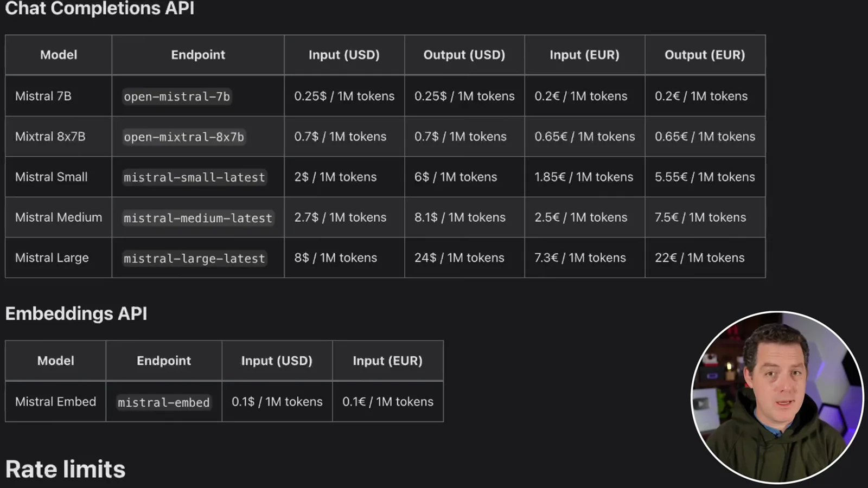Click the "8$ / 1M tokens" Mistral Large price
Image resolution: width=868 pixels, height=488 pixels.
tap(335, 258)
